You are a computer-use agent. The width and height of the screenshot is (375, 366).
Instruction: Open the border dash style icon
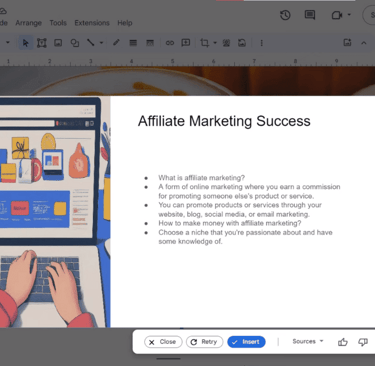pyautogui.click(x=150, y=43)
